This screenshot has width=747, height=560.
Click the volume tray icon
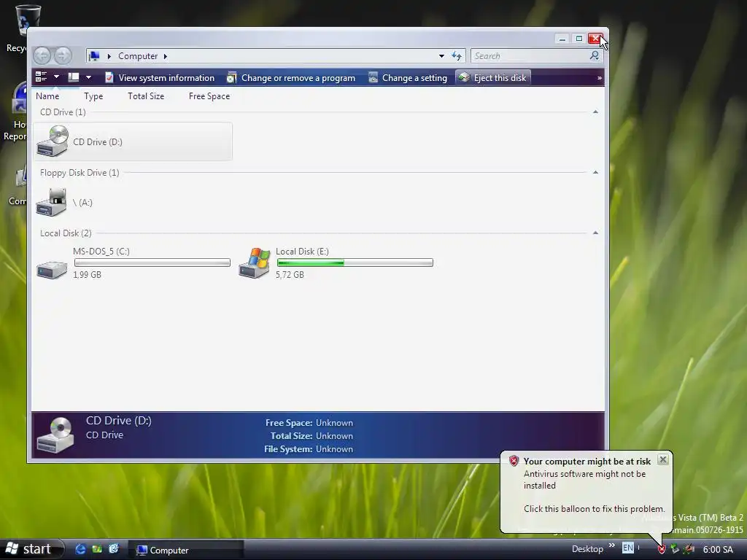coord(689,550)
